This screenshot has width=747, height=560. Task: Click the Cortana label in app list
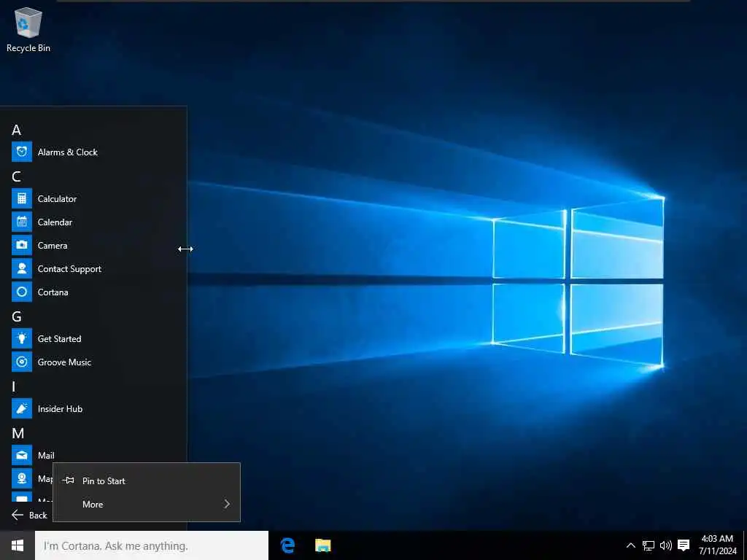click(x=53, y=292)
